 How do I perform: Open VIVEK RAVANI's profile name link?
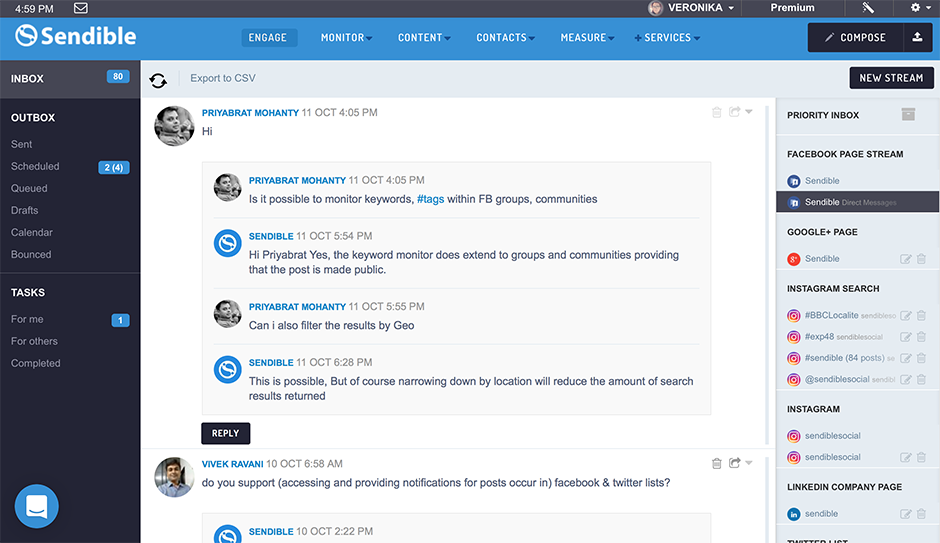(x=233, y=464)
